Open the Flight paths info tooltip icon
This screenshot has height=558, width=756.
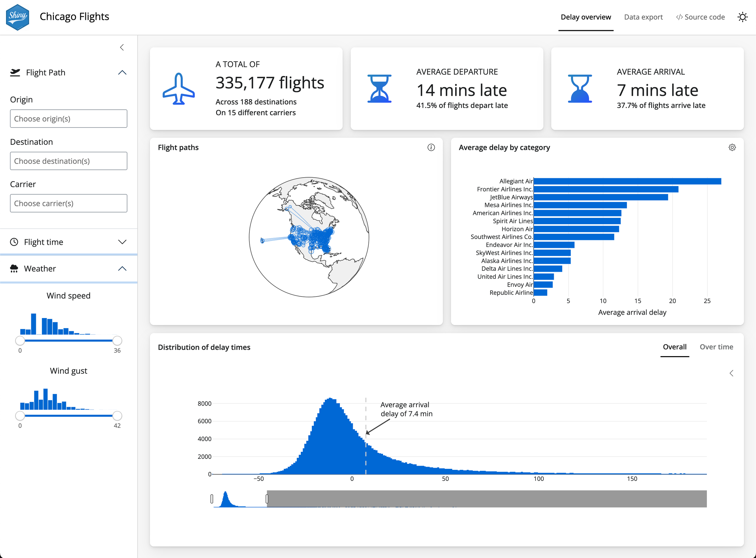click(x=431, y=147)
